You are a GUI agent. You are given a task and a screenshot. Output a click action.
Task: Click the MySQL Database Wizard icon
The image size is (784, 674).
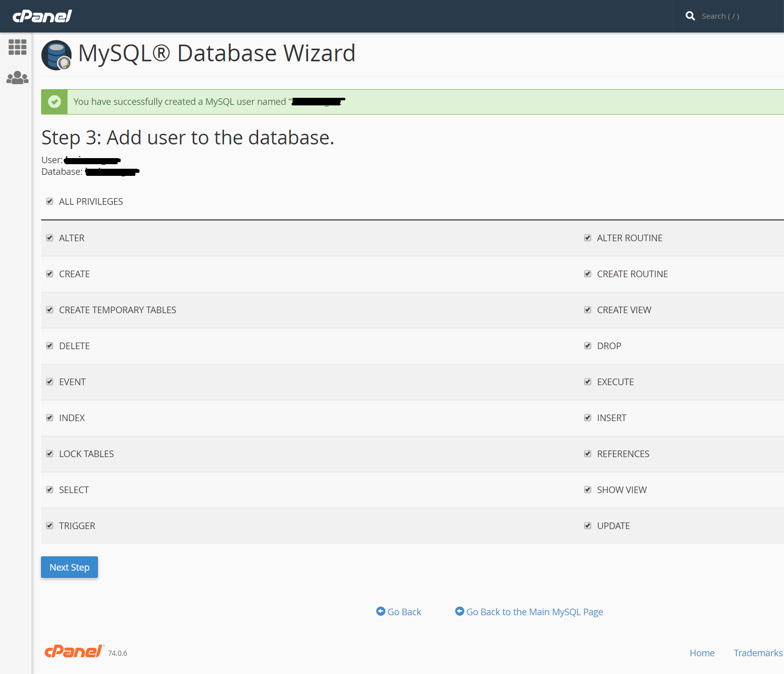[56, 55]
